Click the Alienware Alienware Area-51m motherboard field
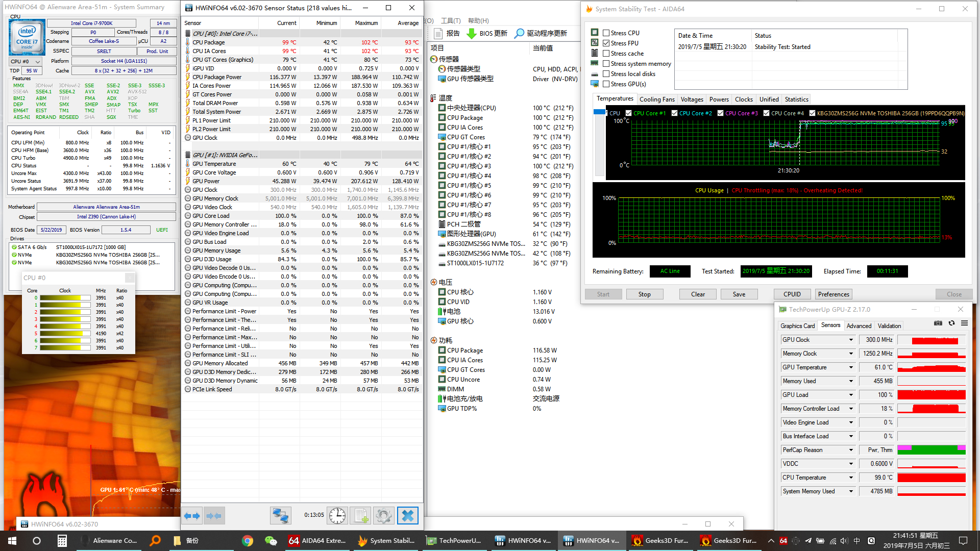 click(x=106, y=207)
